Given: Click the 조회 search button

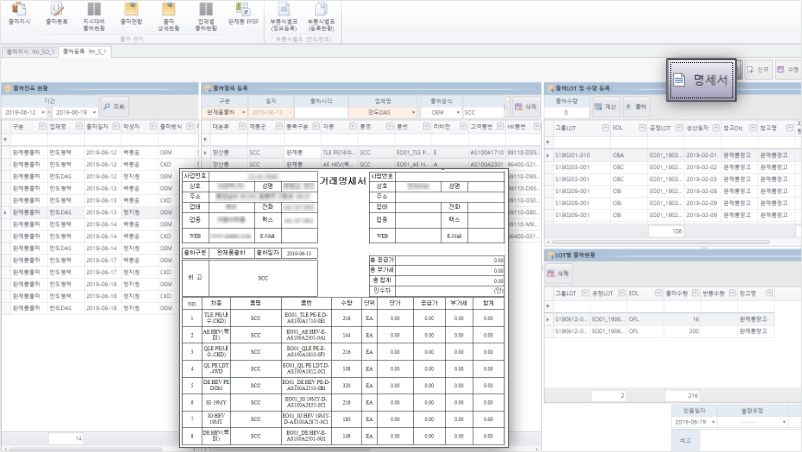Looking at the screenshot, I should pos(114,106).
